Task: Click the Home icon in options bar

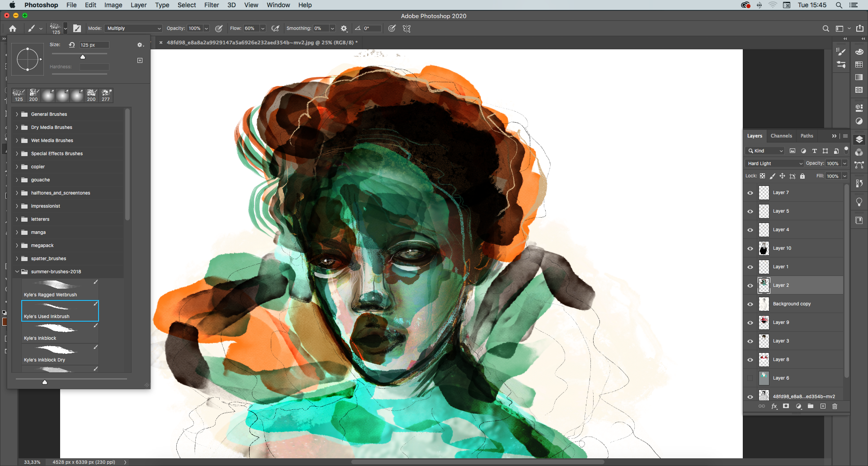Action: [x=13, y=29]
